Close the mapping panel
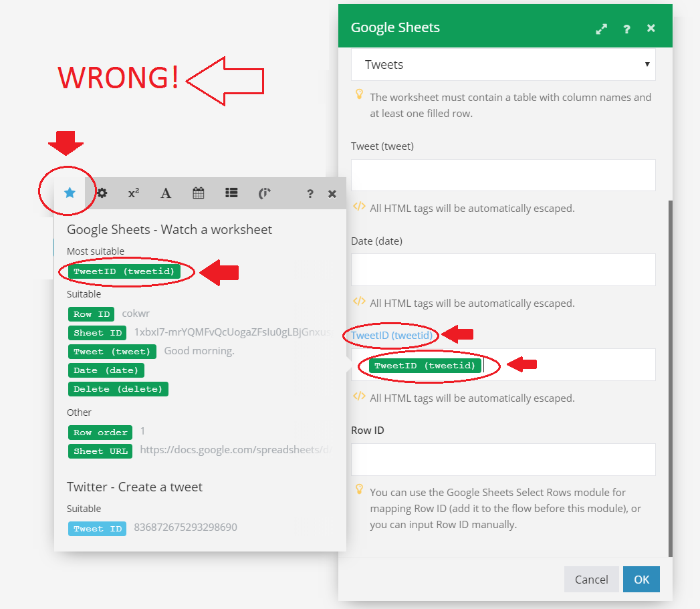This screenshot has height=609, width=700. click(332, 194)
